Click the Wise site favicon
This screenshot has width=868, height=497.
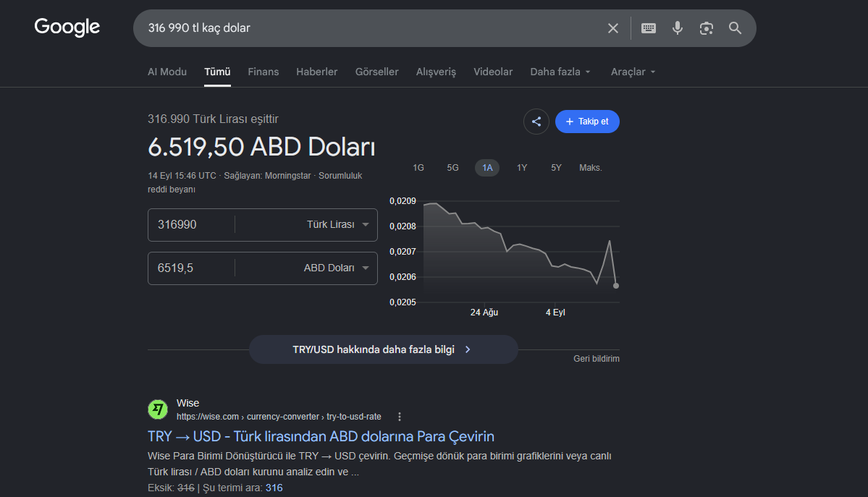tap(158, 409)
